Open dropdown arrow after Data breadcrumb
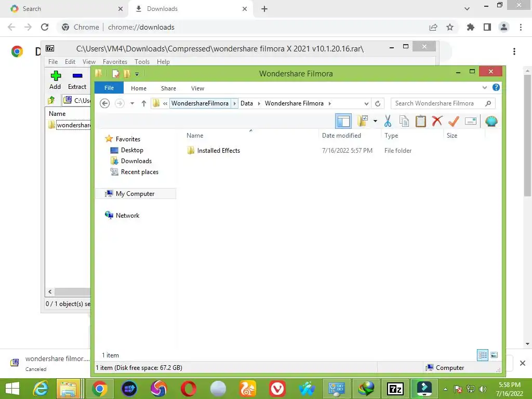532x399 pixels. coord(259,103)
